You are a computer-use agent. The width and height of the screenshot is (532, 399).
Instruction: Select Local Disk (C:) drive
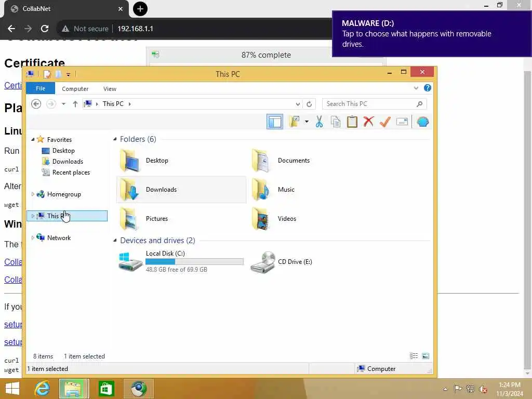pyautogui.click(x=181, y=262)
